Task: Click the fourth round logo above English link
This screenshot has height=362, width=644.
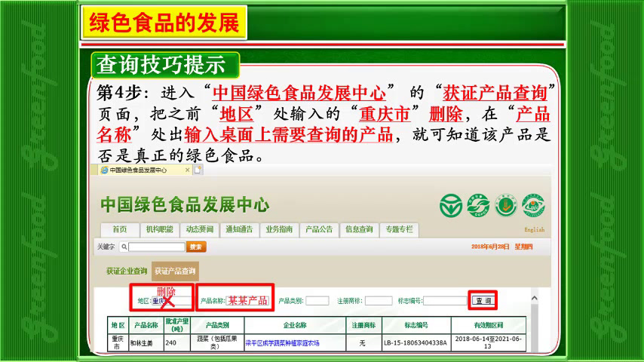Action: click(x=533, y=205)
